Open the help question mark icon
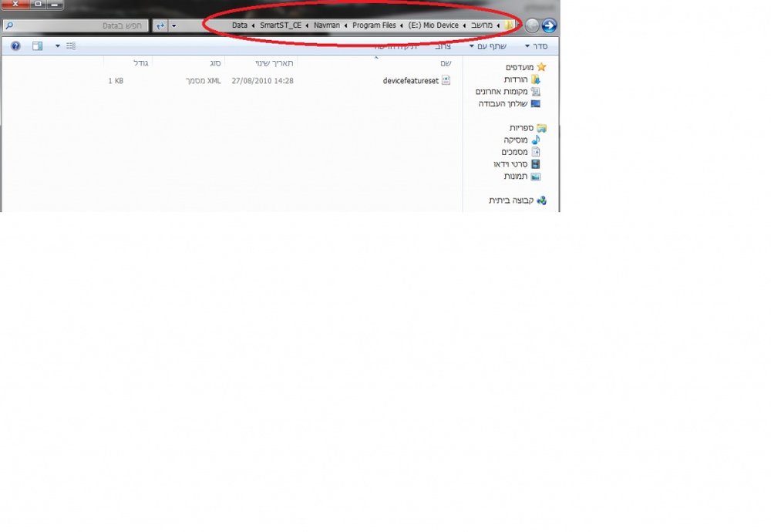The height and width of the screenshot is (532, 771). [15, 46]
